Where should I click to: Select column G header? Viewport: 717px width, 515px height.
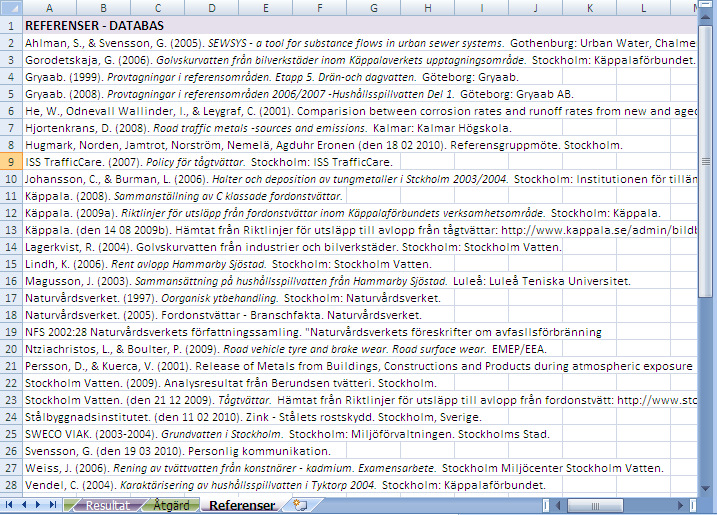(x=374, y=8)
